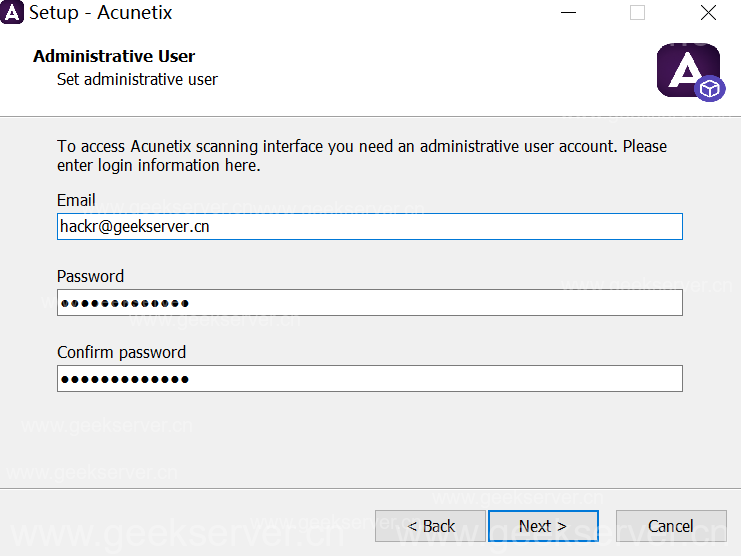Focus the Email input field

tap(369, 227)
